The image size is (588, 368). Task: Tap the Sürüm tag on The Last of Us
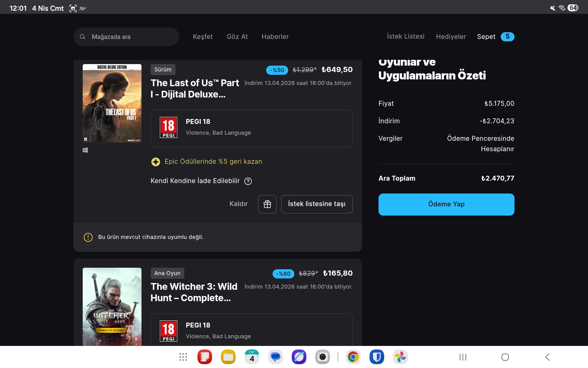click(163, 70)
